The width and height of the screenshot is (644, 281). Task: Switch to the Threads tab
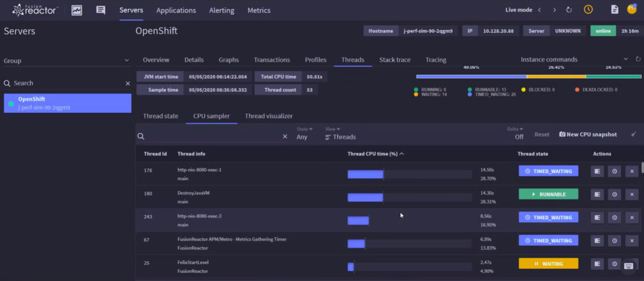point(353,60)
